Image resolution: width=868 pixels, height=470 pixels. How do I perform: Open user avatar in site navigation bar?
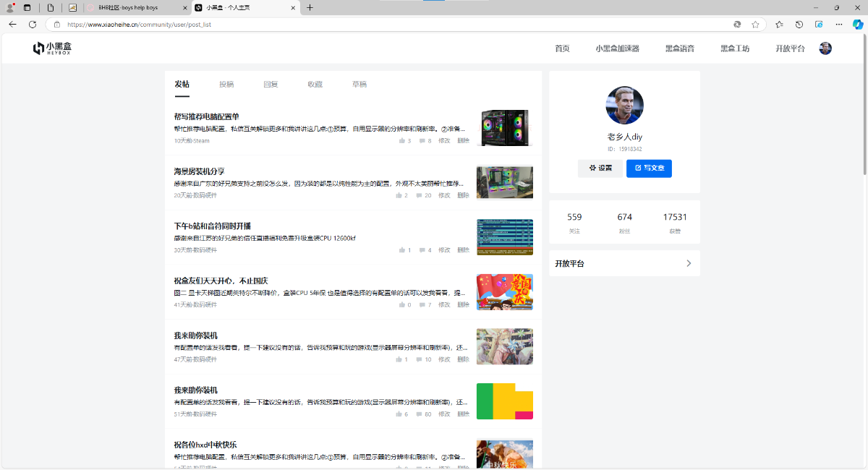[x=825, y=48]
